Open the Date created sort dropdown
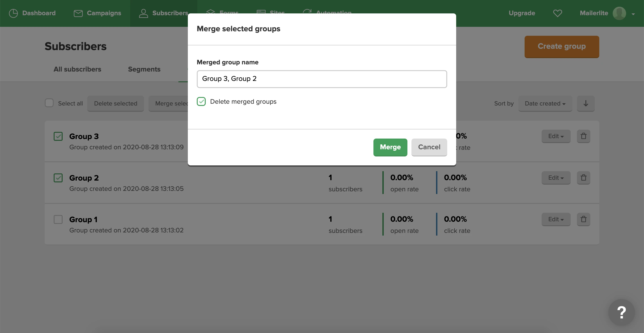 click(545, 103)
